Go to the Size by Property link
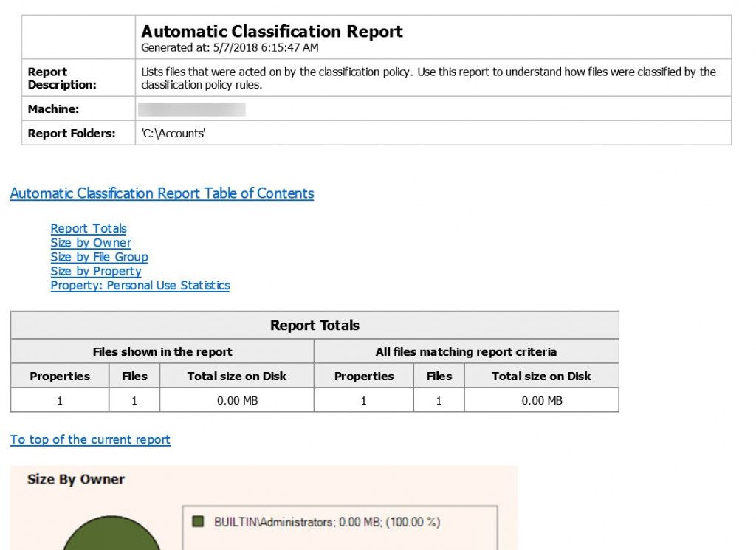The height and width of the screenshot is (550, 756). (96, 271)
